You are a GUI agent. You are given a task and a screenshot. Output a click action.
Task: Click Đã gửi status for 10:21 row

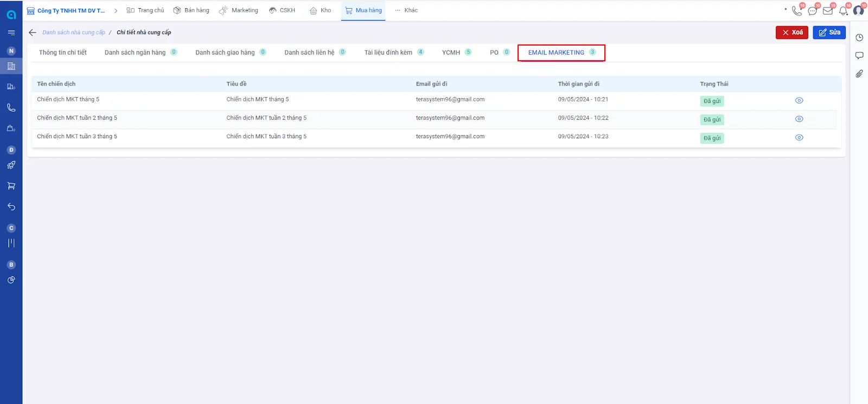pyautogui.click(x=712, y=101)
